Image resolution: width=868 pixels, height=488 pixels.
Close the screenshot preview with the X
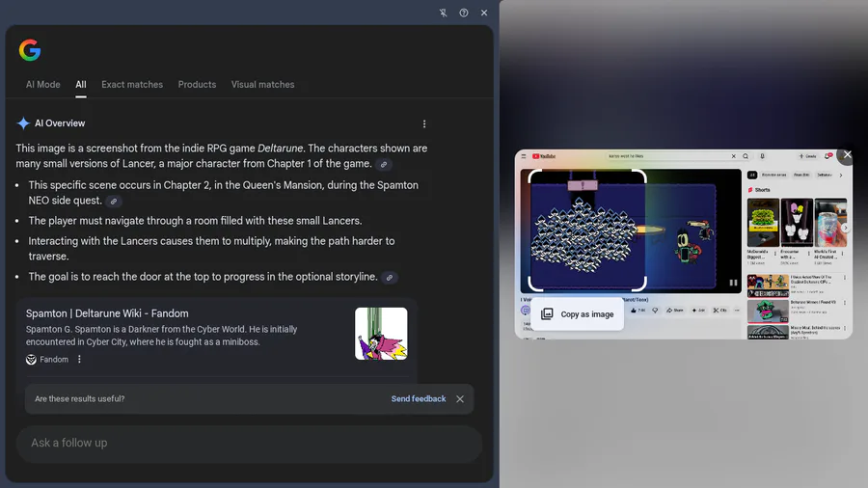click(x=847, y=155)
